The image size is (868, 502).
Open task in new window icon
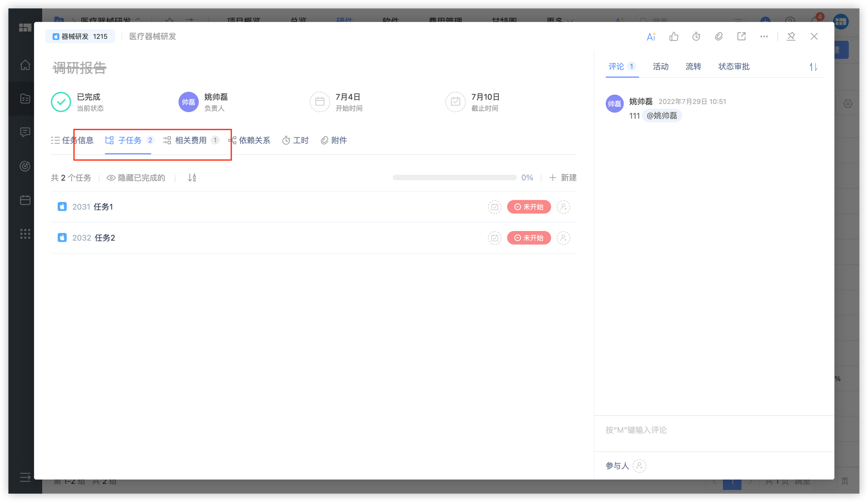(741, 36)
